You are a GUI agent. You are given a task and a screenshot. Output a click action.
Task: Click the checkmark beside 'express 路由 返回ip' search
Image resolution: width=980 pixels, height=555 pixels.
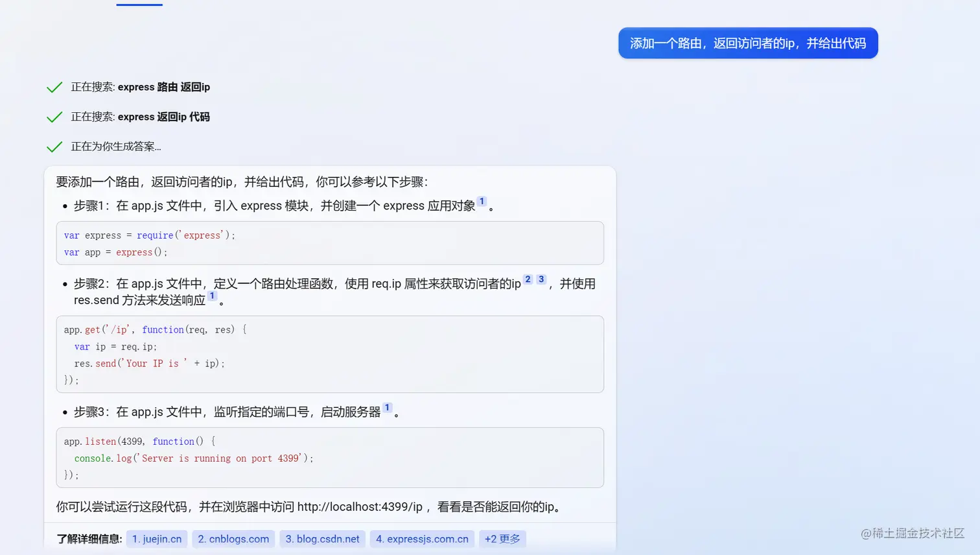pos(54,87)
